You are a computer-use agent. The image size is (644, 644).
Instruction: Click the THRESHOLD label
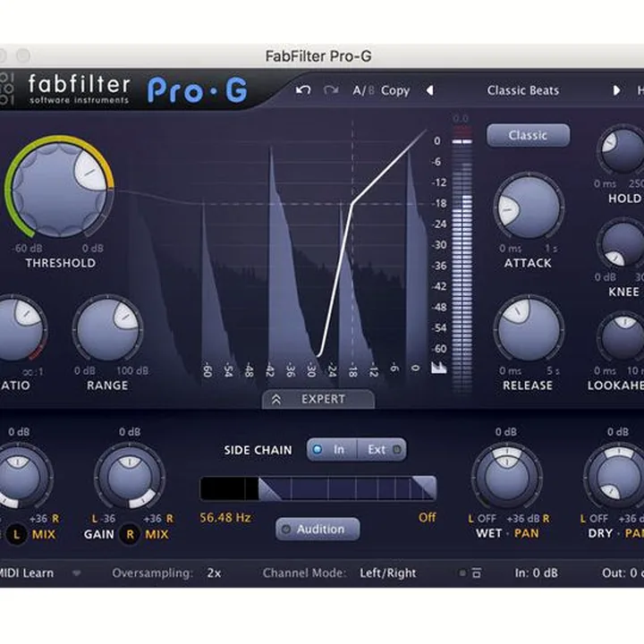(61, 263)
